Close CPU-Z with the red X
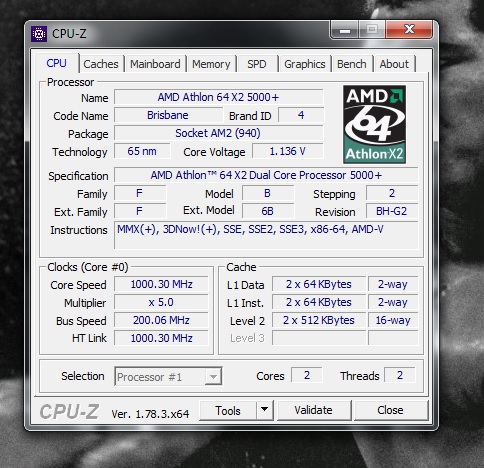 point(409,30)
